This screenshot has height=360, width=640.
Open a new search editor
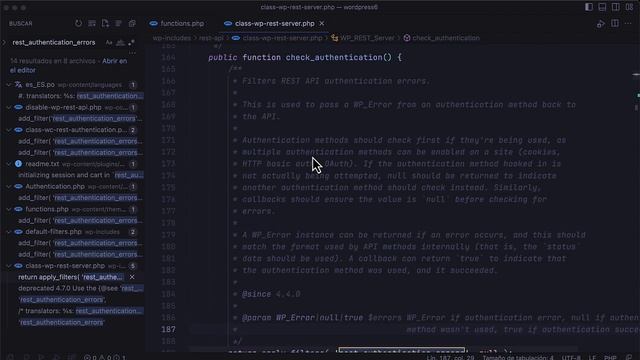(105, 24)
